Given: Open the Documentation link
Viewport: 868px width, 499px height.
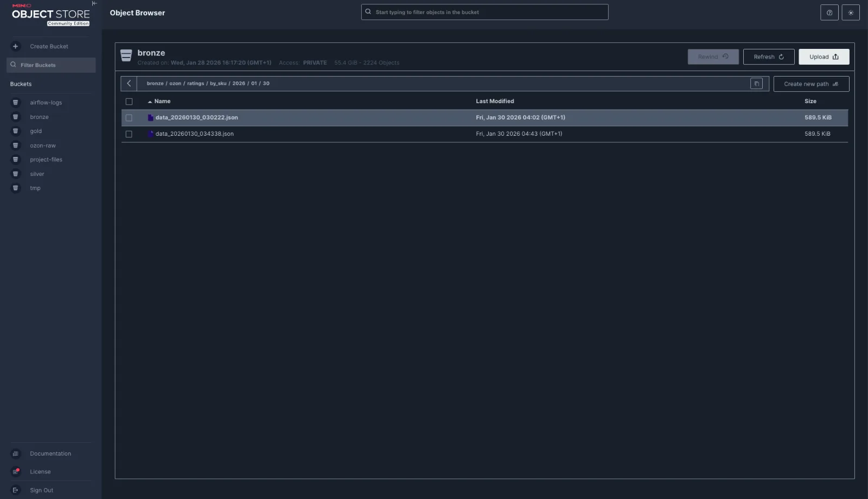Looking at the screenshot, I should pos(50,453).
